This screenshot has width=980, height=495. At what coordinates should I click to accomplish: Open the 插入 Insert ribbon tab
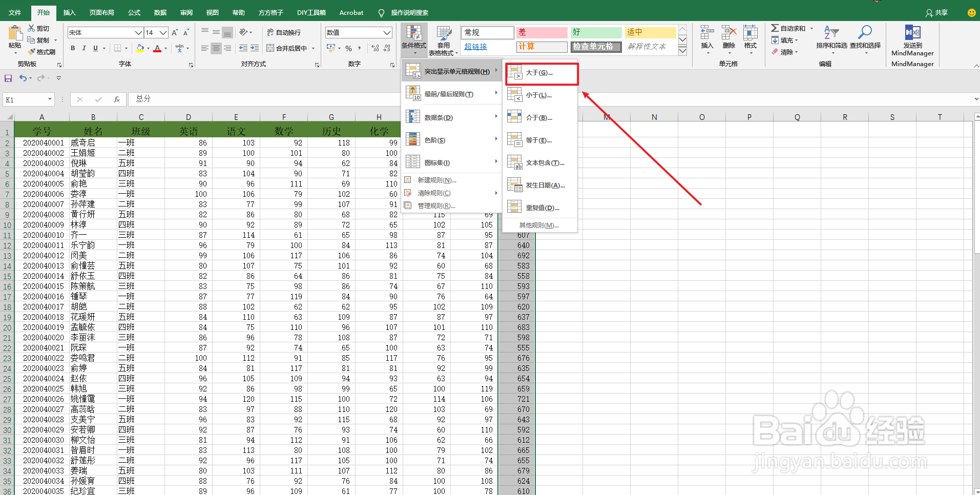69,13
